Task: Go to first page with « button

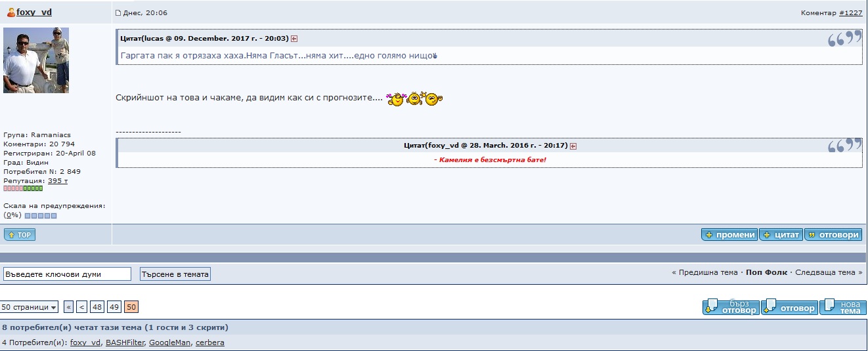Action: [x=69, y=307]
